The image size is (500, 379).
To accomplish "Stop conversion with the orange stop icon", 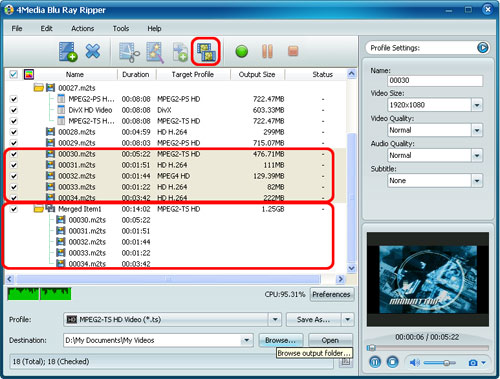I will click(293, 51).
